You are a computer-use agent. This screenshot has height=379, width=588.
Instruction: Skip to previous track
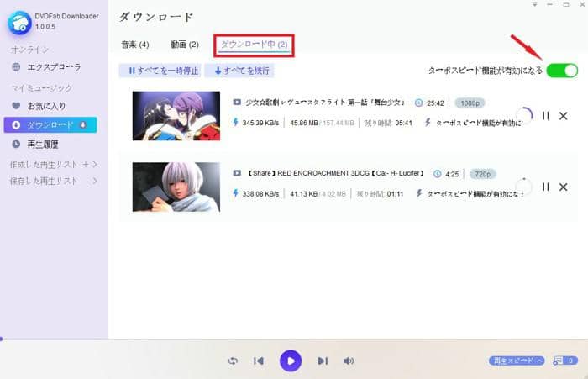point(259,361)
